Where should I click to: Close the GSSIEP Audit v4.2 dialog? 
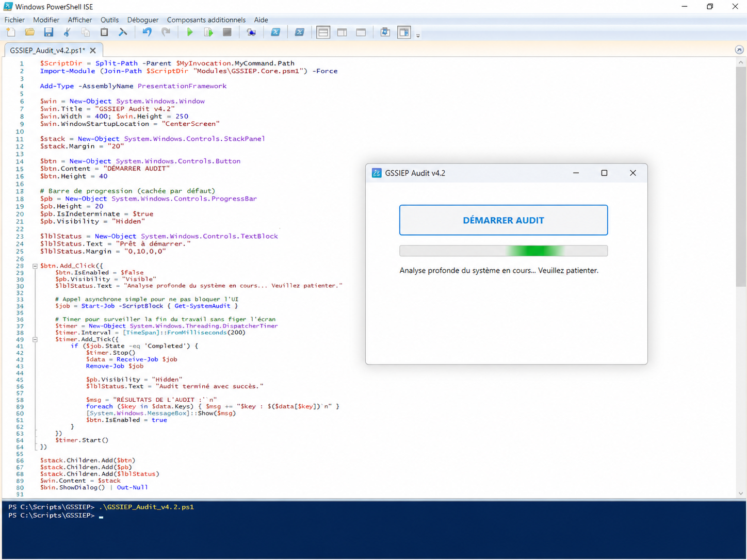click(x=633, y=173)
